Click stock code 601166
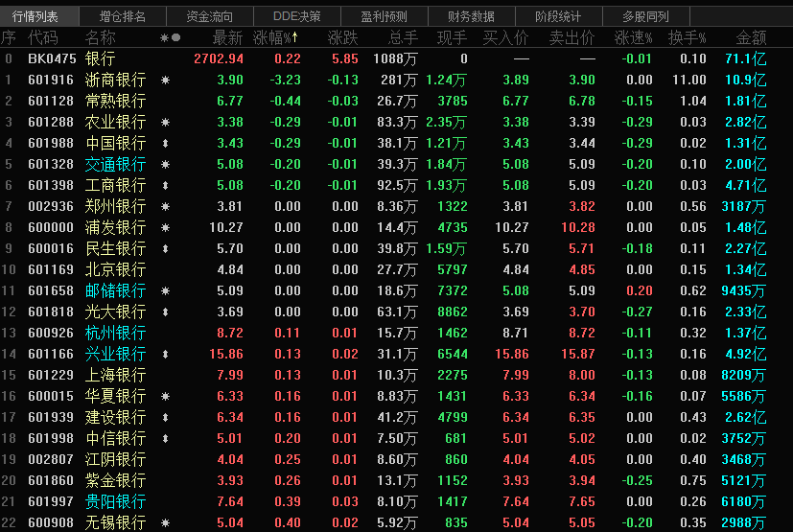This screenshot has width=793, height=532. click(51, 354)
